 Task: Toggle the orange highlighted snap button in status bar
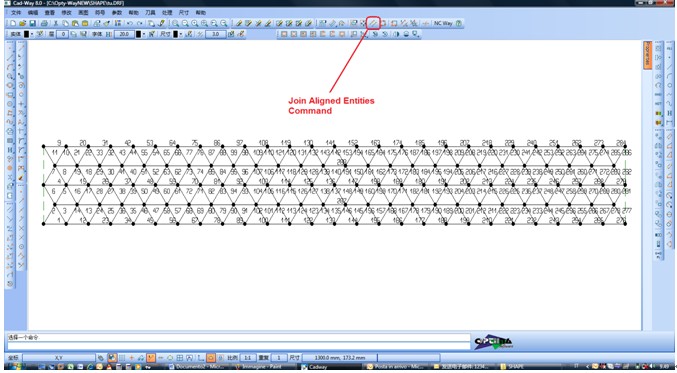[151, 358]
